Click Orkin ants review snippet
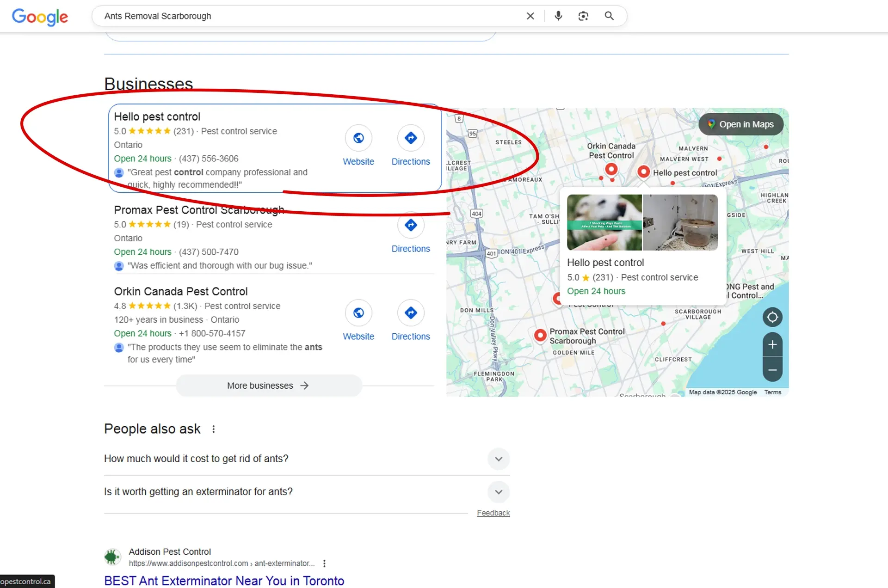The image size is (888, 588). coord(225,353)
